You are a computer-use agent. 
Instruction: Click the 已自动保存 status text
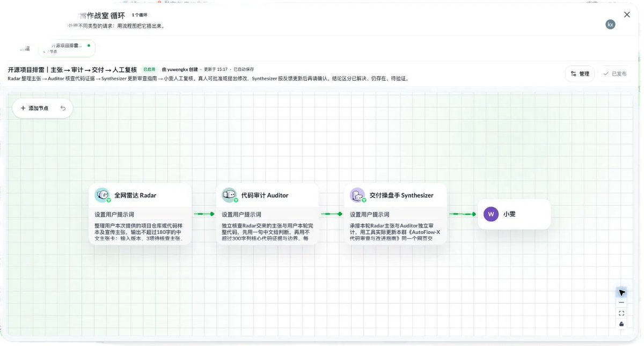point(244,69)
